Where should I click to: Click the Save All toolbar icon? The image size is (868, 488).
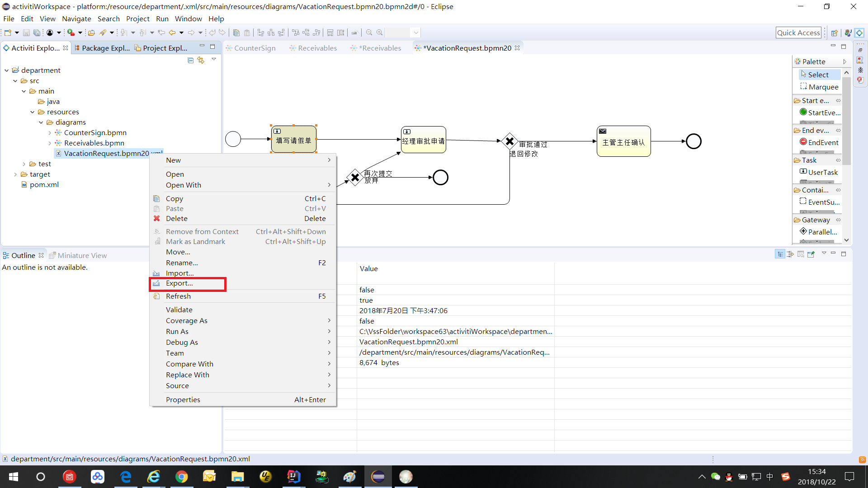(x=37, y=33)
